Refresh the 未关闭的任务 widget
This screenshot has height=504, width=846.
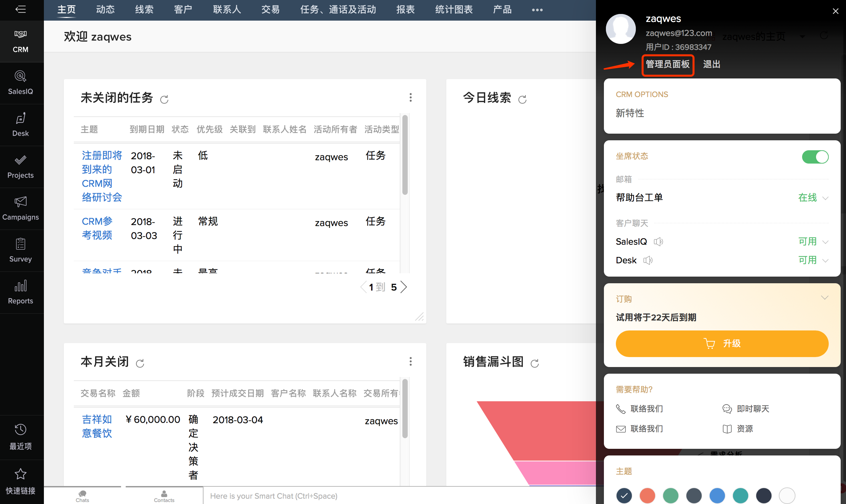[x=164, y=99]
